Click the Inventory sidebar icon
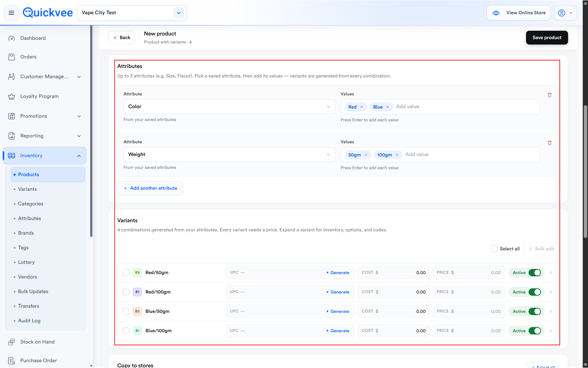Image resolution: width=588 pixels, height=368 pixels. [x=11, y=156]
